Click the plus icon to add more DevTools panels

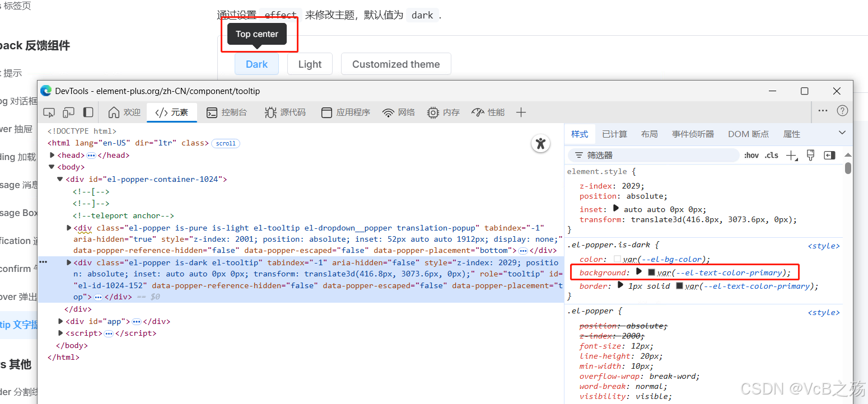(x=521, y=112)
